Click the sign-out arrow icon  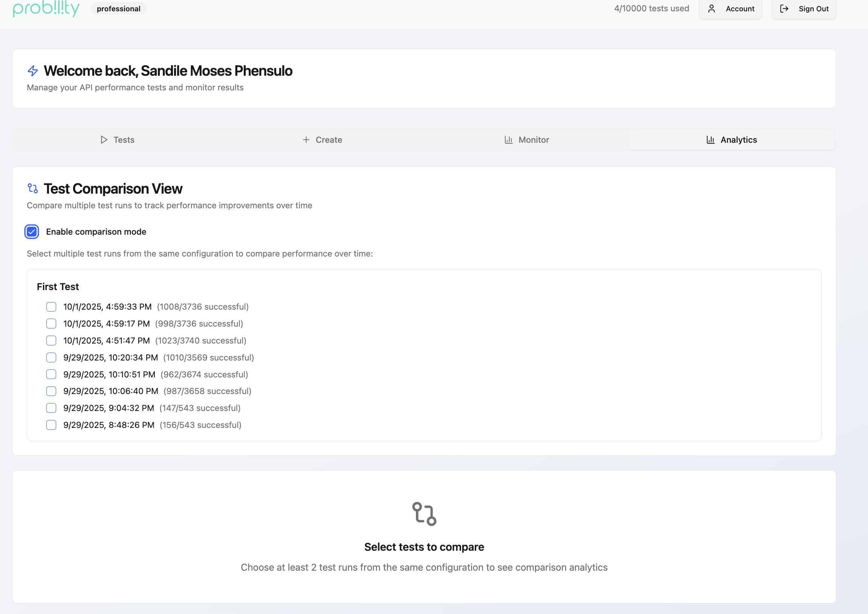coord(784,9)
